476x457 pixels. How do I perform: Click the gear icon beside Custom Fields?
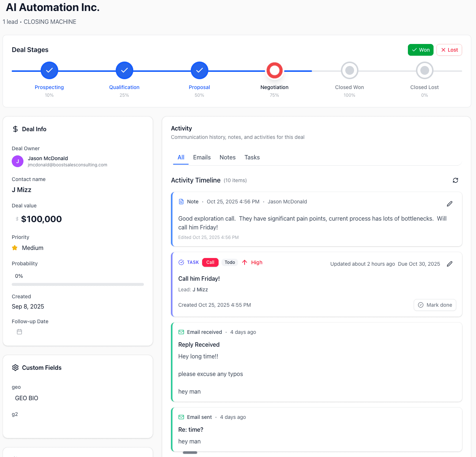[x=15, y=368]
